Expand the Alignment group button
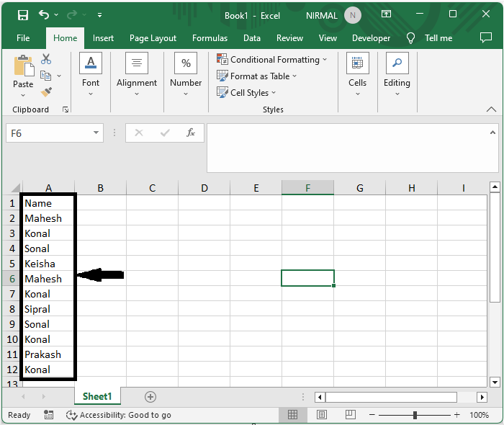 pyautogui.click(x=137, y=74)
